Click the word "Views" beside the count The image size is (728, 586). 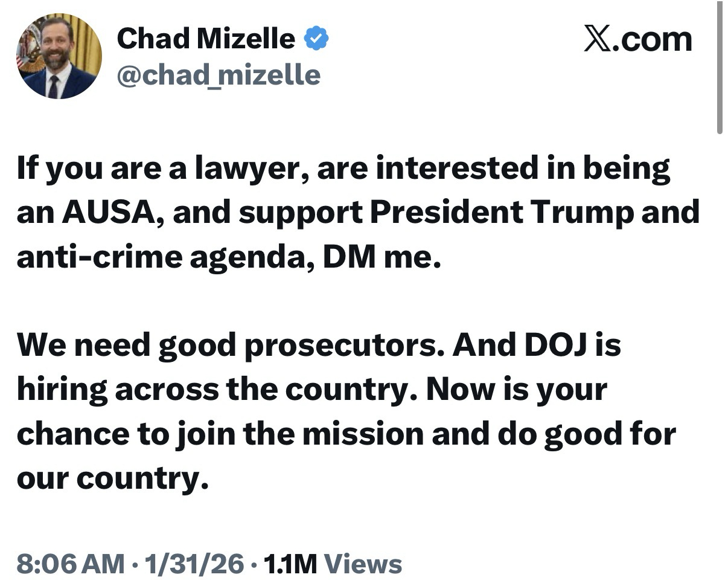click(x=363, y=564)
